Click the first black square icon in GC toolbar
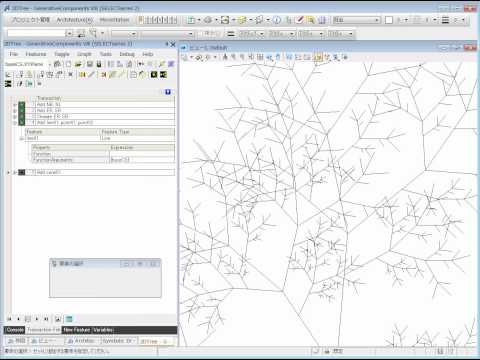Screen dimensions: 480x360 pyautogui.click(x=154, y=75)
